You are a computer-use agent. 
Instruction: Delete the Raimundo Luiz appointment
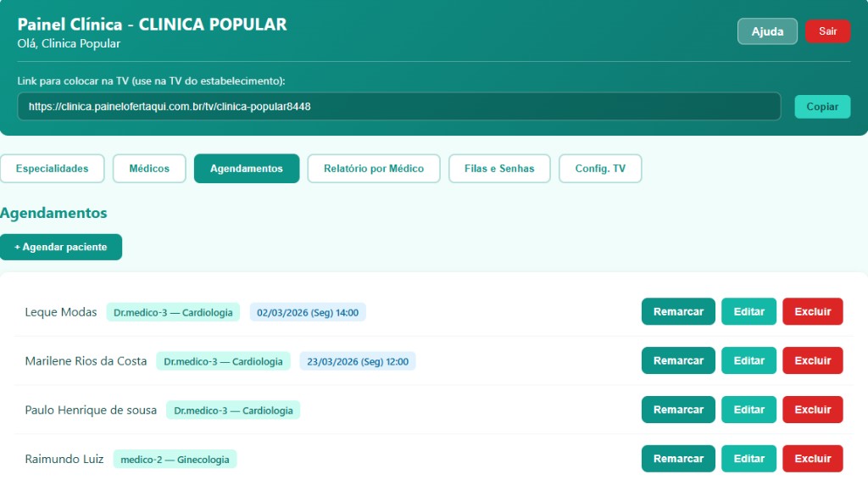coord(812,459)
